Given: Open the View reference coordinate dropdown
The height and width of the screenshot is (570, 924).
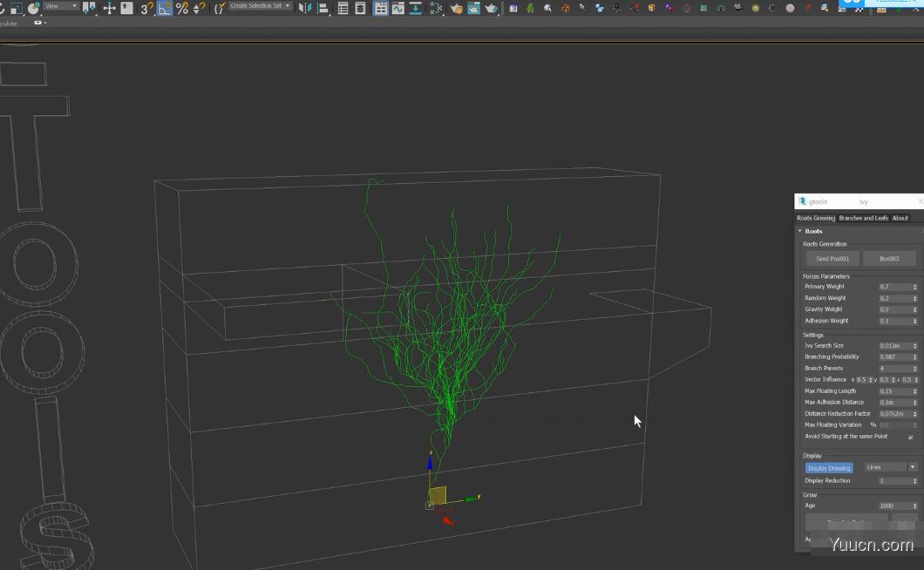Looking at the screenshot, I should coord(61,6).
